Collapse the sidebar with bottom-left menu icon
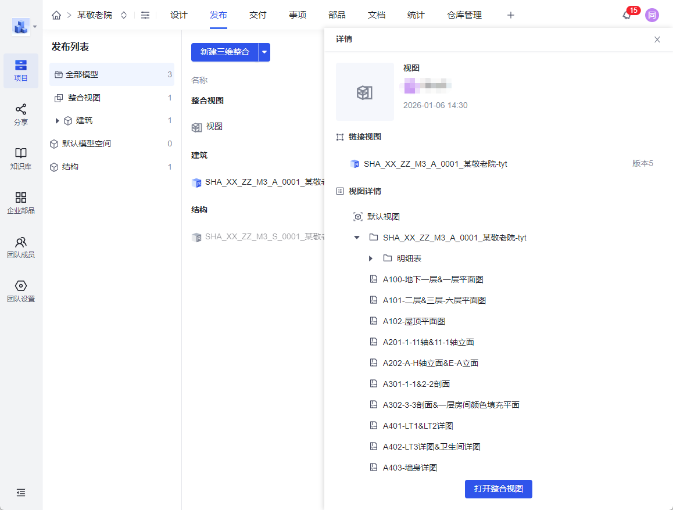Screen dimensions: 673x510 [x=21, y=492]
